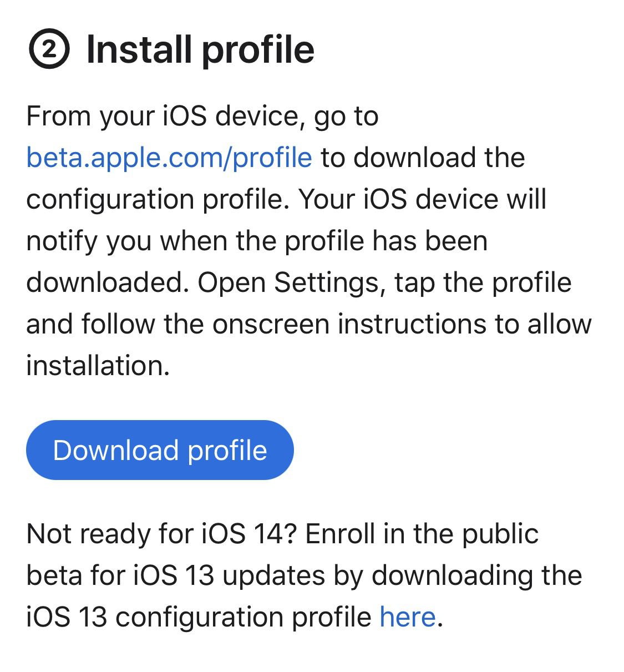Image resolution: width=624 pixels, height=672 pixels.
Task: Click the "iOS 13 configuration profile" text
Action: (199, 617)
